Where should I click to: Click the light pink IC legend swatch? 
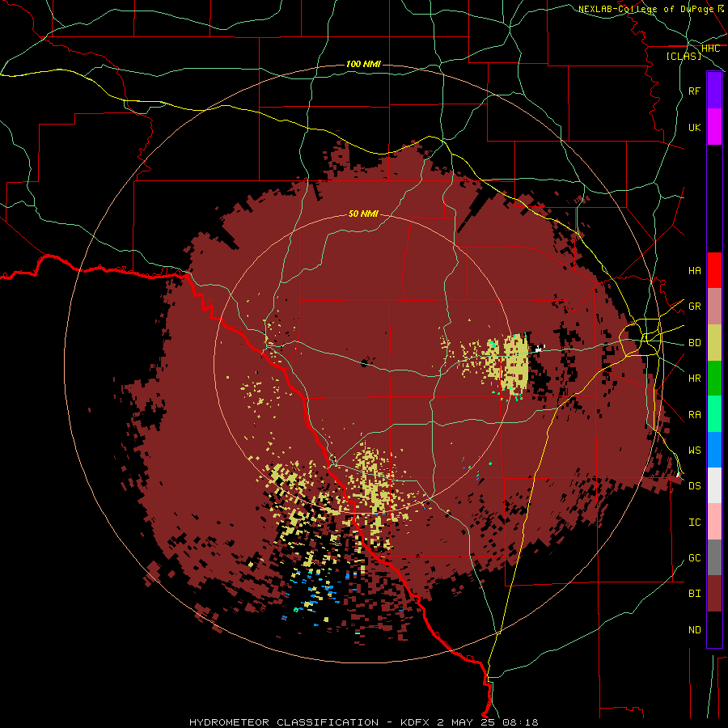[x=714, y=522]
